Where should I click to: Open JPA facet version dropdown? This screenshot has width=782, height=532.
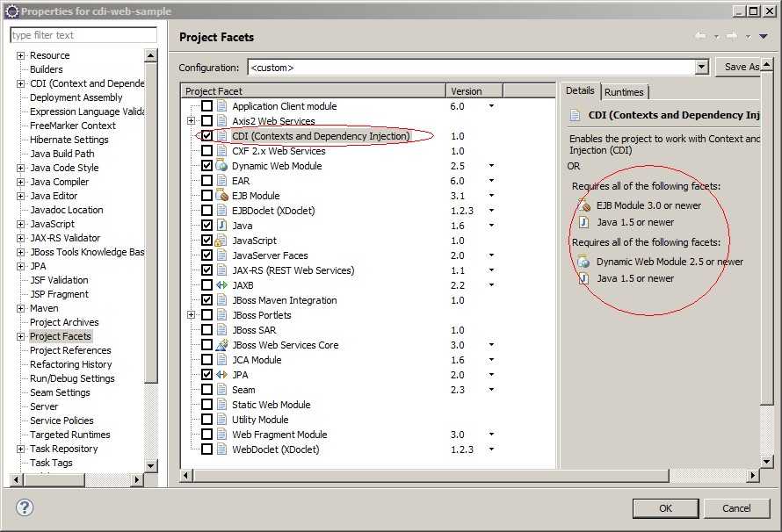coord(491,375)
